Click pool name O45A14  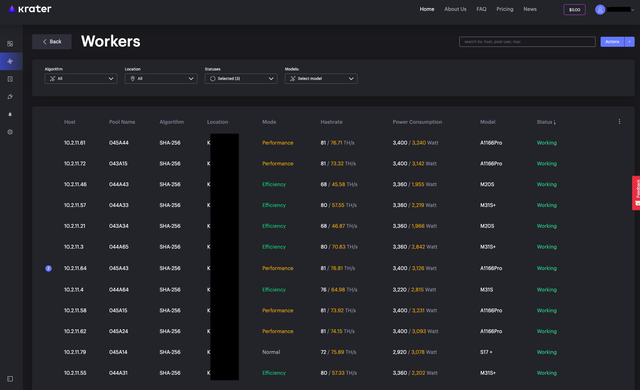point(118,352)
